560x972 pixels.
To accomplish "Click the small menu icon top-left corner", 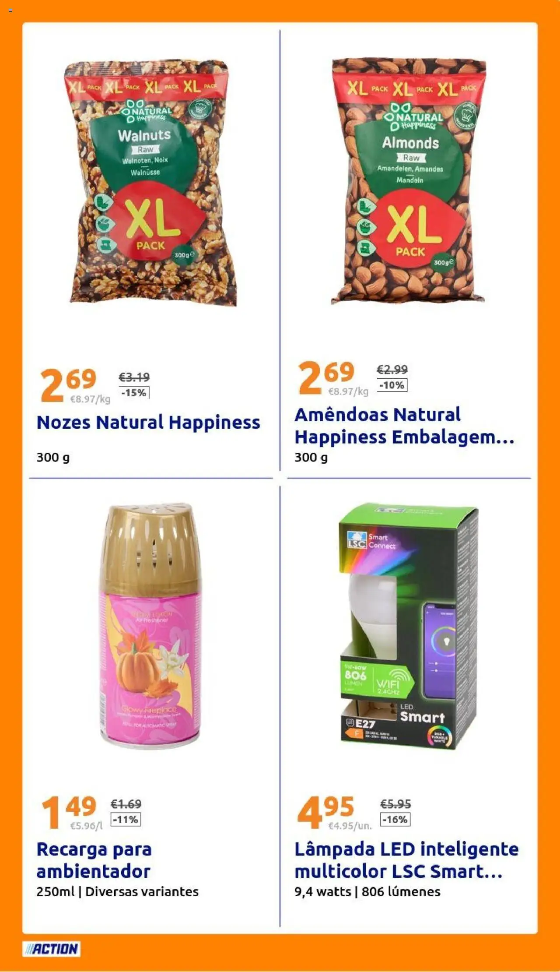I will (x=10, y=11).
